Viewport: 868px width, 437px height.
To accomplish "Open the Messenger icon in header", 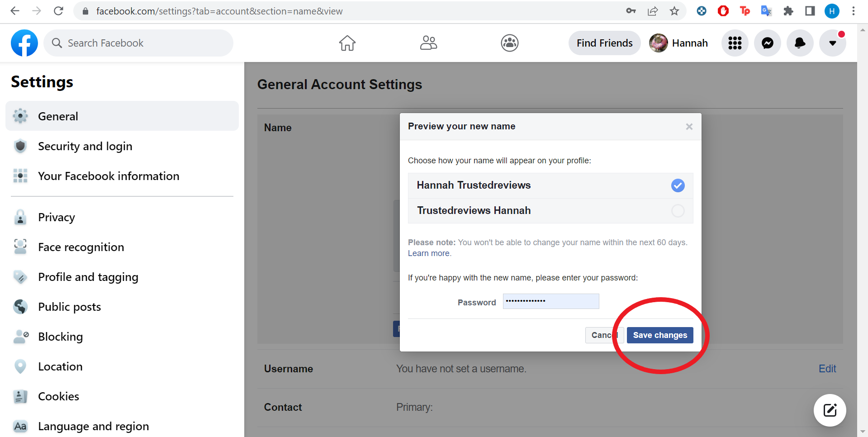I will pos(767,43).
